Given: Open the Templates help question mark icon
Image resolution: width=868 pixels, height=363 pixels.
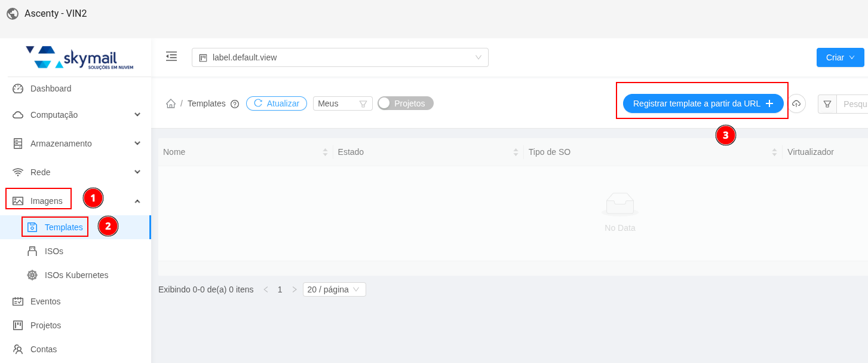Looking at the screenshot, I should coord(235,104).
